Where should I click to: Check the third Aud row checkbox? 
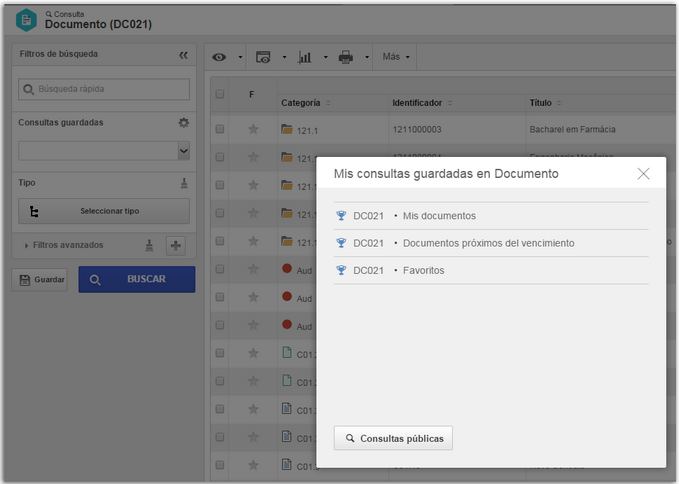(220, 325)
